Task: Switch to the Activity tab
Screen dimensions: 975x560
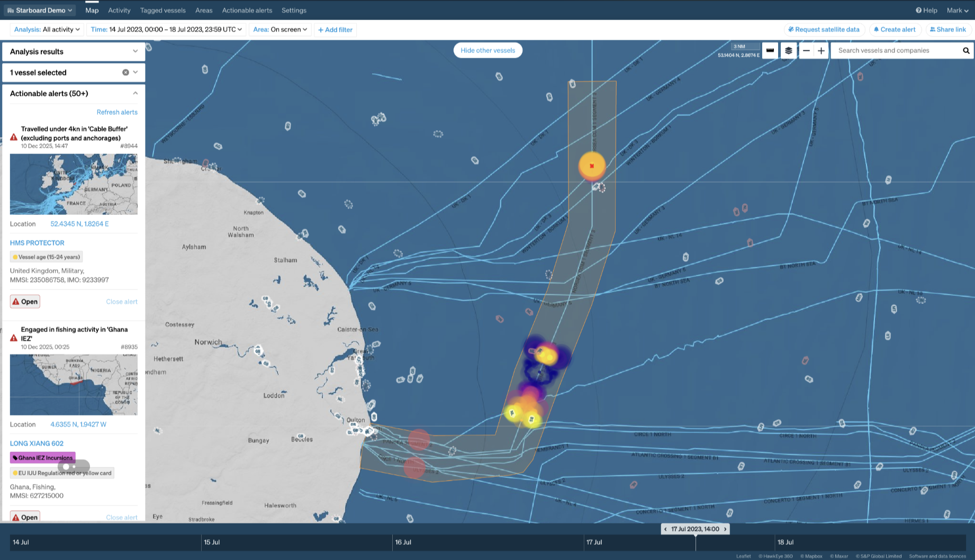Action: pos(119,10)
